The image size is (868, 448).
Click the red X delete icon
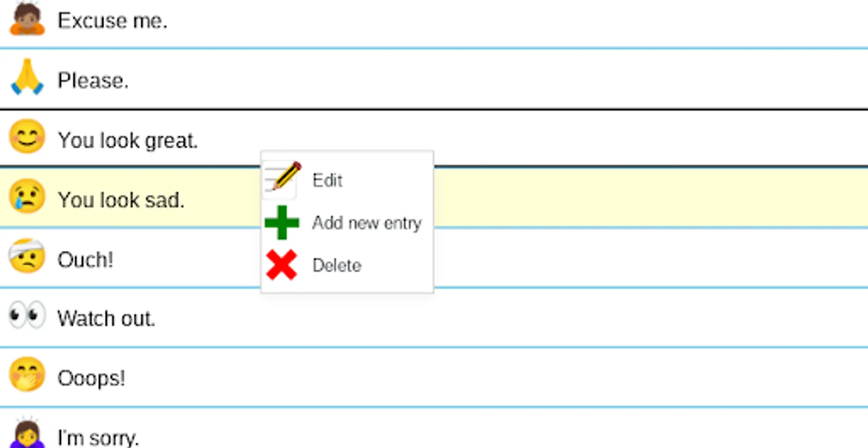point(282,265)
